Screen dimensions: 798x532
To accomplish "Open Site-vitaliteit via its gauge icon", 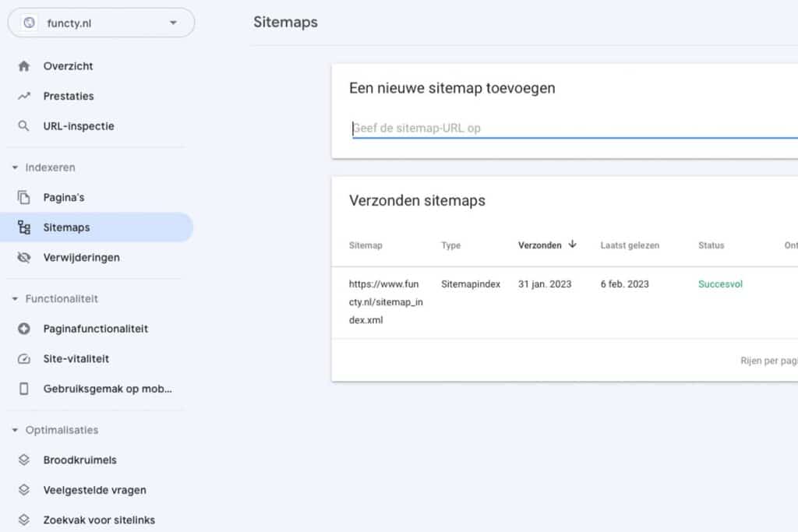I will pos(23,358).
